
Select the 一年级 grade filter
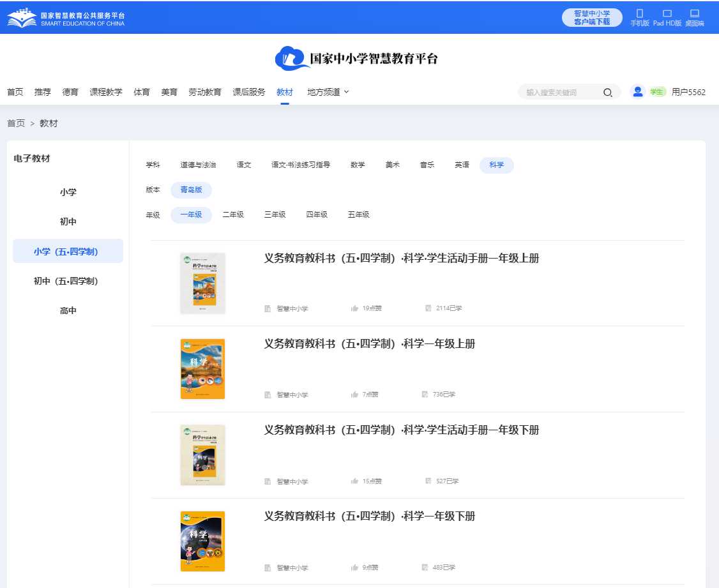(x=191, y=215)
